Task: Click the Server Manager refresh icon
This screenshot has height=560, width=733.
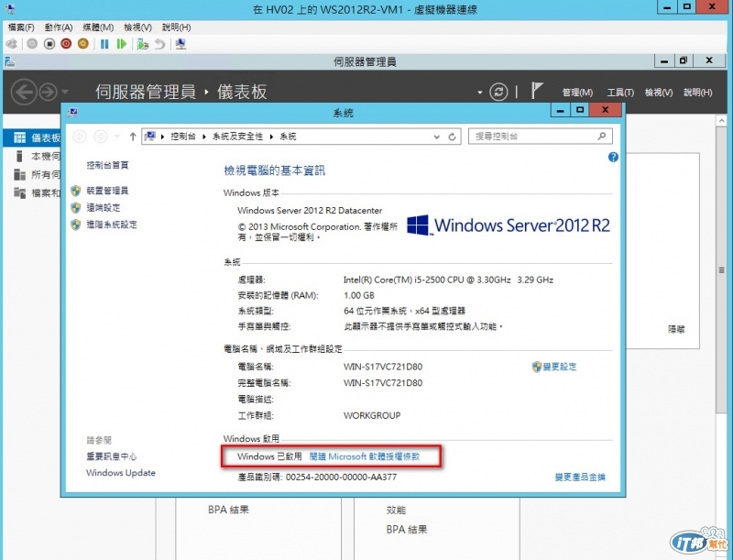Action: click(x=498, y=92)
